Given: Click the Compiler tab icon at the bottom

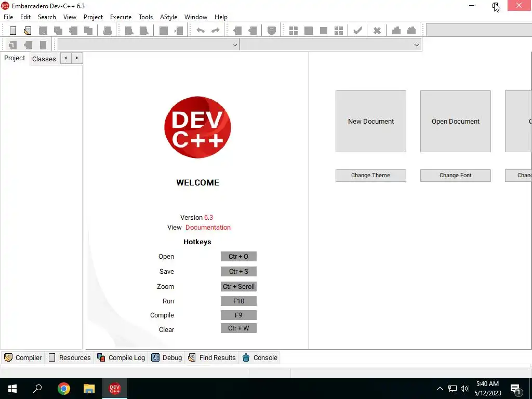Looking at the screenshot, I should point(8,357).
